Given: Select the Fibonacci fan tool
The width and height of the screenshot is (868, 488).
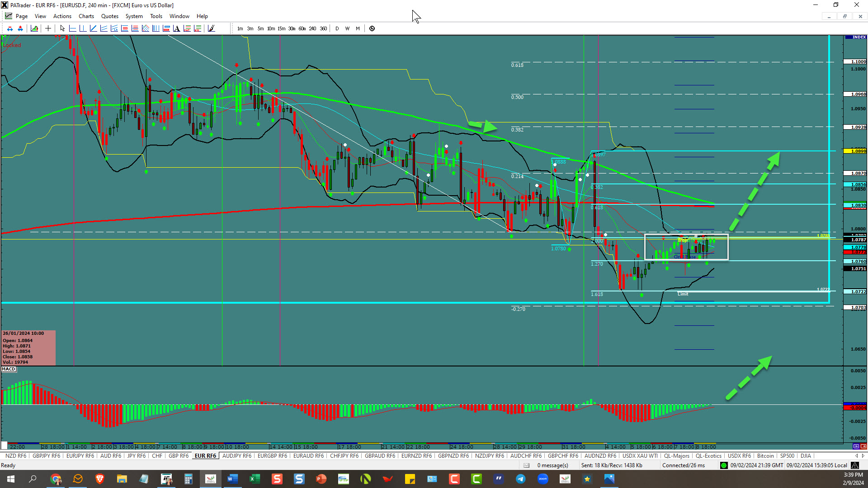Looking at the screenshot, I should pos(145,28).
